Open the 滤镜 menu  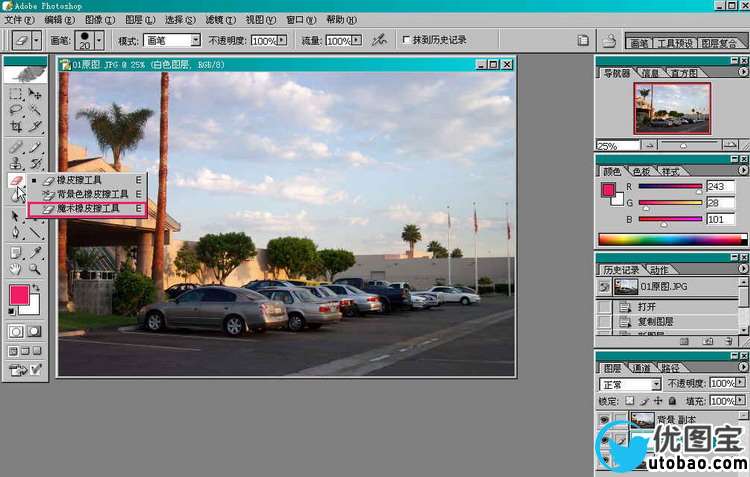pyautogui.click(x=221, y=20)
